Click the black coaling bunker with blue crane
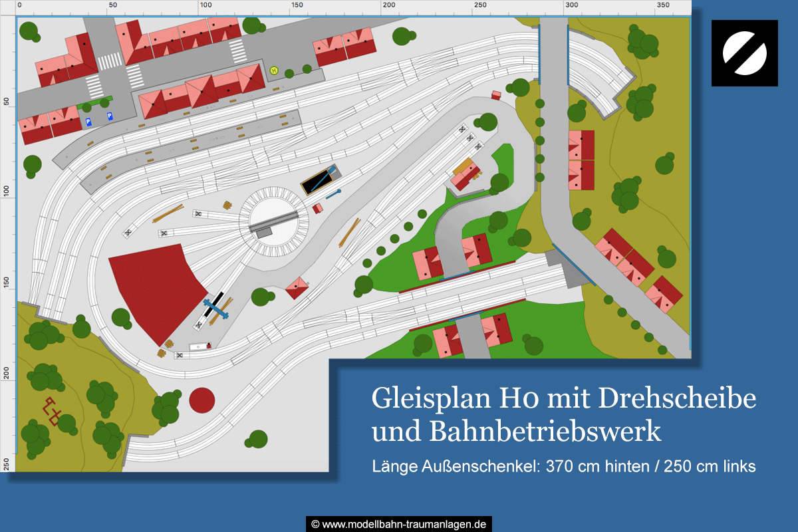Screen dimensions: 798x532 coord(321,180)
